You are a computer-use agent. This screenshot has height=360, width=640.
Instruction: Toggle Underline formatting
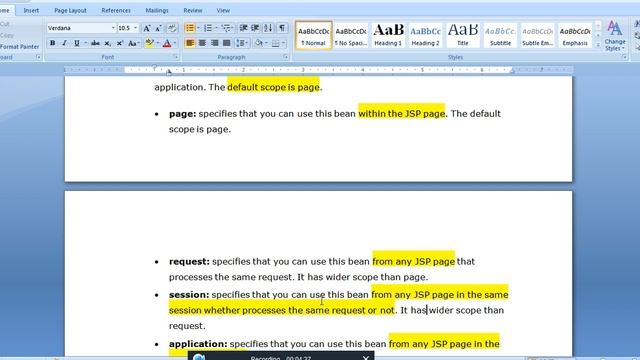(76, 43)
